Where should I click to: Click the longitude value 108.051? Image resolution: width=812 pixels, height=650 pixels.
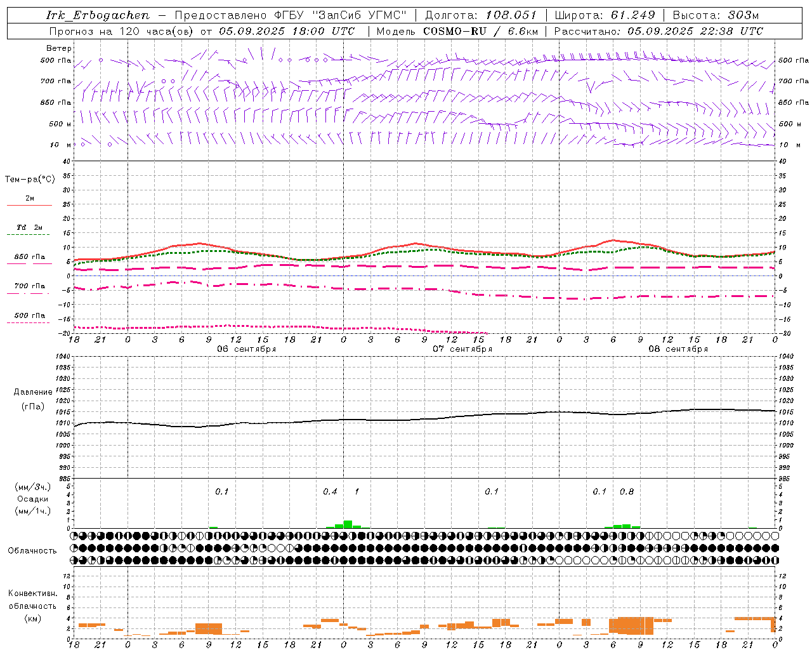(x=511, y=15)
